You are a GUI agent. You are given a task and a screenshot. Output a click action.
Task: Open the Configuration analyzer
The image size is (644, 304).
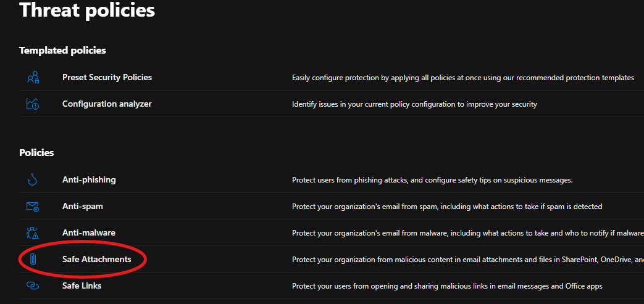(x=107, y=104)
